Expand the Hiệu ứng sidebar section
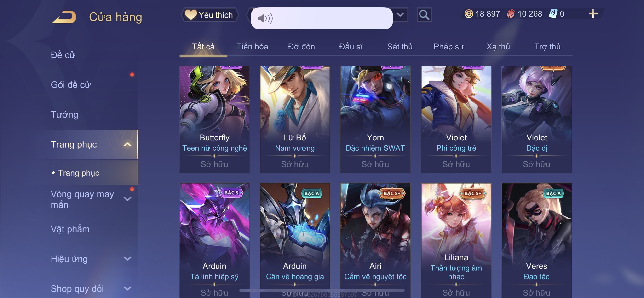The height and width of the screenshot is (298, 644). coord(127,259)
